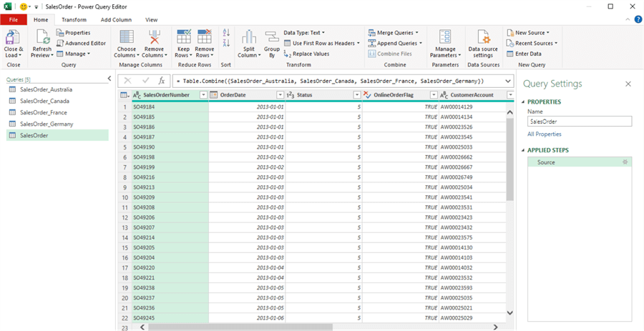The image size is (644, 331).
Task: Click the Status column data type icon
Action: click(290, 95)
